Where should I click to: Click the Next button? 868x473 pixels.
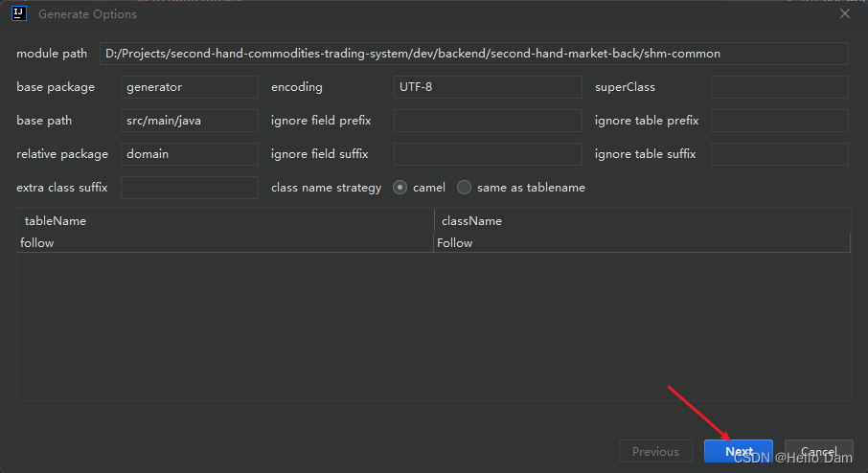(x=739, y=452)
